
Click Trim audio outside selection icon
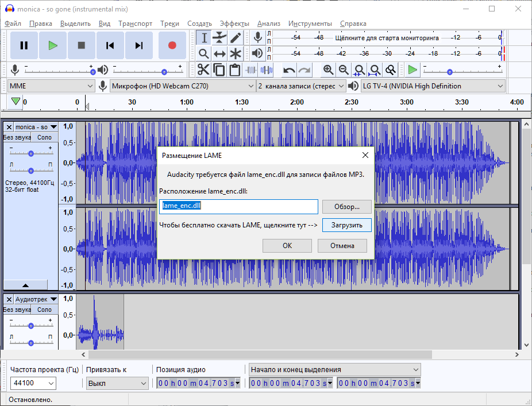click(250, 70)
